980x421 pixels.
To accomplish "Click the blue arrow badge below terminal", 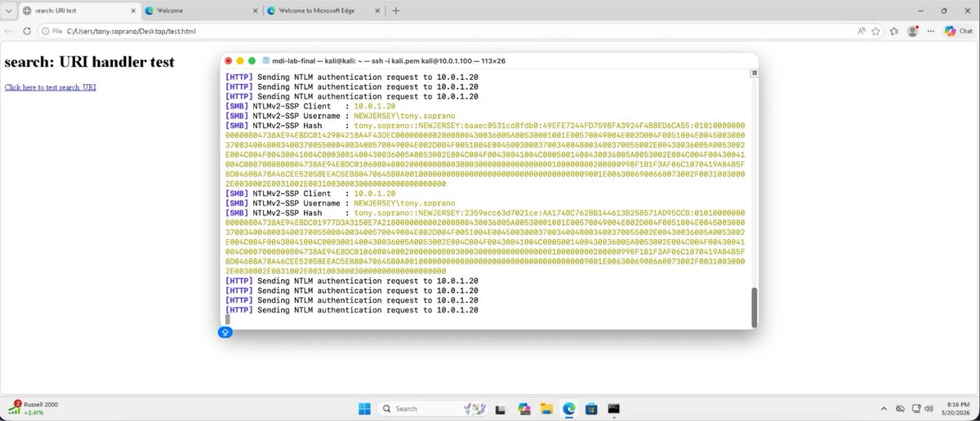I will pos(225,332).
